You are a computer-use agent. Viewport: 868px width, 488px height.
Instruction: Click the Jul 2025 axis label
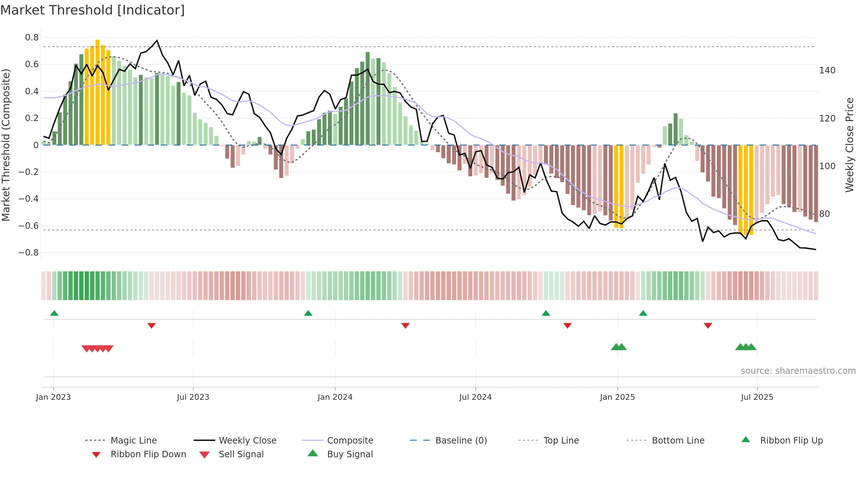(x=757, y=397)
